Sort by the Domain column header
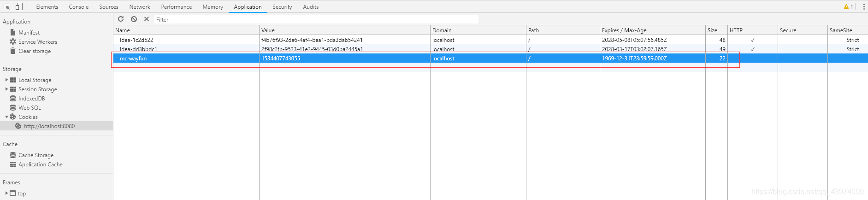The height and width of the screenshot is (200, 868). click(478, 30)
